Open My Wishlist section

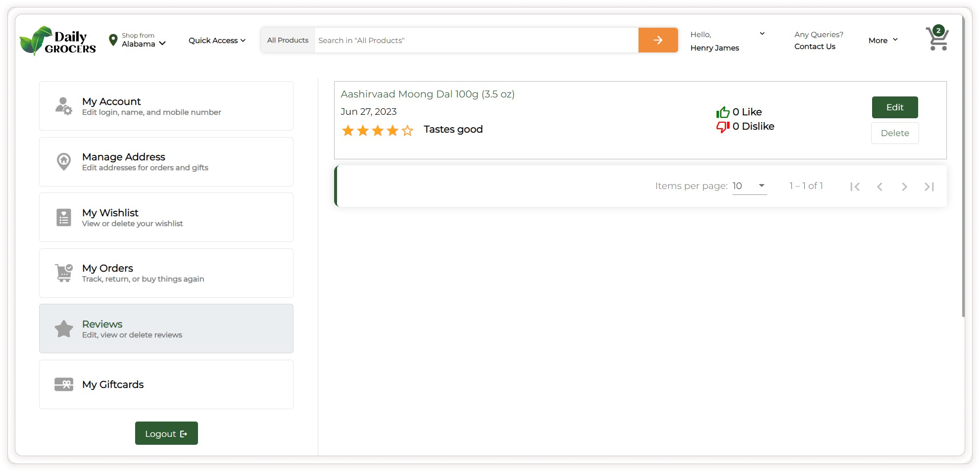(166, 217)
